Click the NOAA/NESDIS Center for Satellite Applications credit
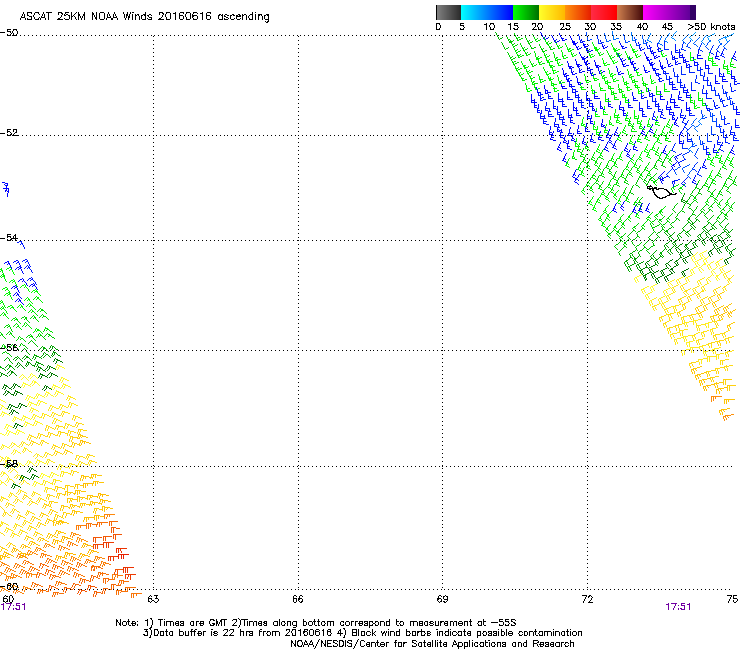 tap(432, 644)
